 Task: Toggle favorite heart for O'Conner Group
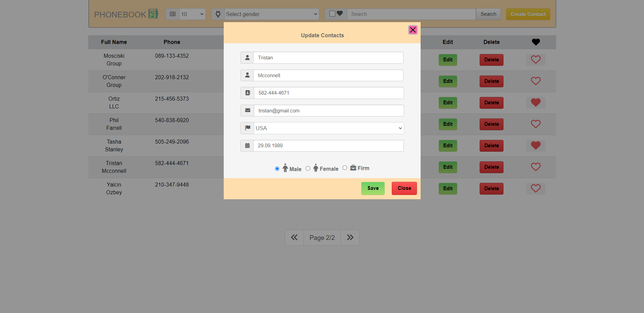click(x=536, y=81)
